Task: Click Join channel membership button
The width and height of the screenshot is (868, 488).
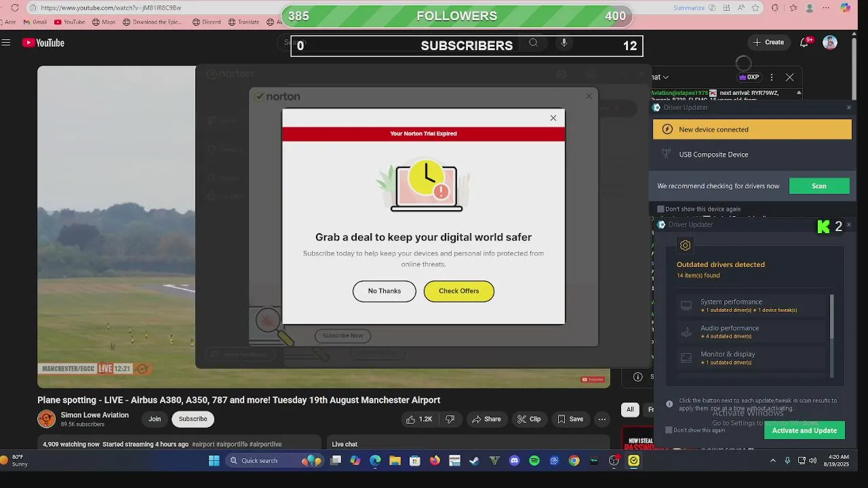Action: click(x=155, y=419)
